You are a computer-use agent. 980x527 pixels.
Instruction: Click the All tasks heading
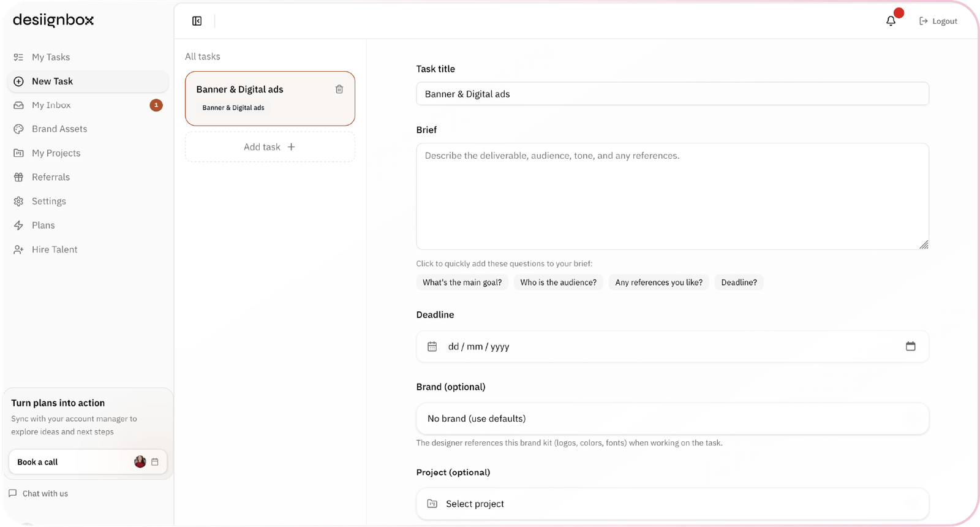pyautogui.click(x=203, y=56)
